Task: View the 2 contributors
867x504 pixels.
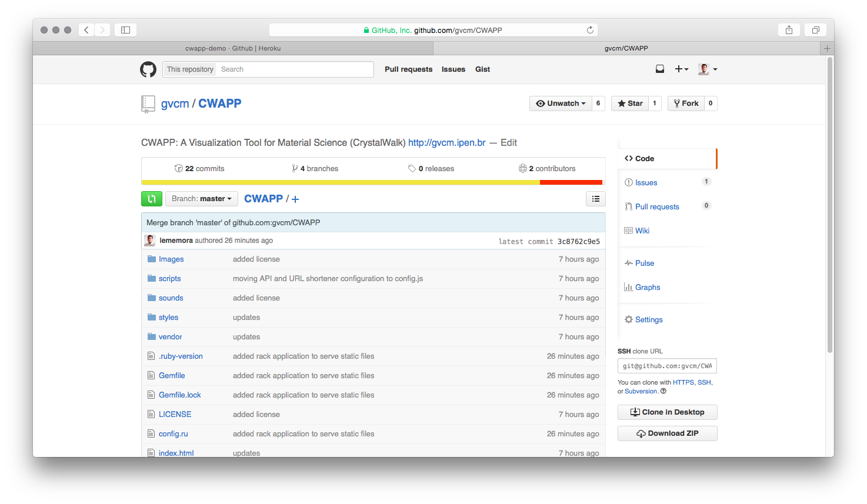Action: point(547,168)
